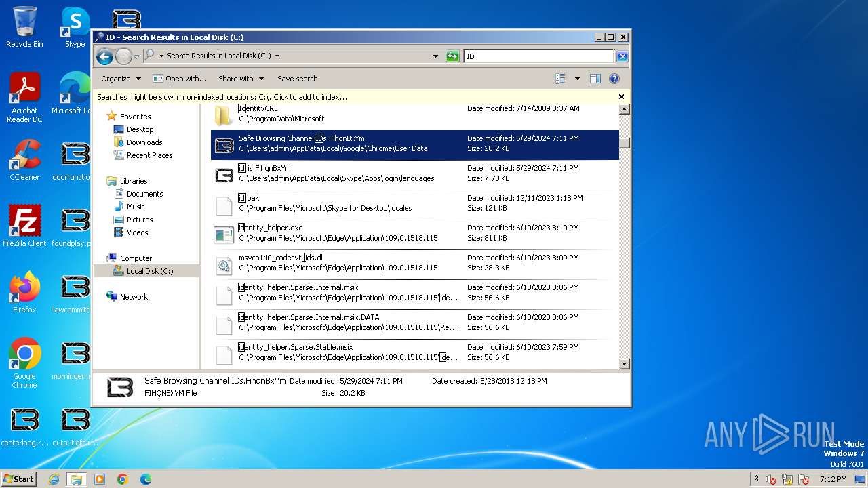The width and height of the screenshot is (868, 488).
Task: Open the address bar history dropdown
Action: 435,56
